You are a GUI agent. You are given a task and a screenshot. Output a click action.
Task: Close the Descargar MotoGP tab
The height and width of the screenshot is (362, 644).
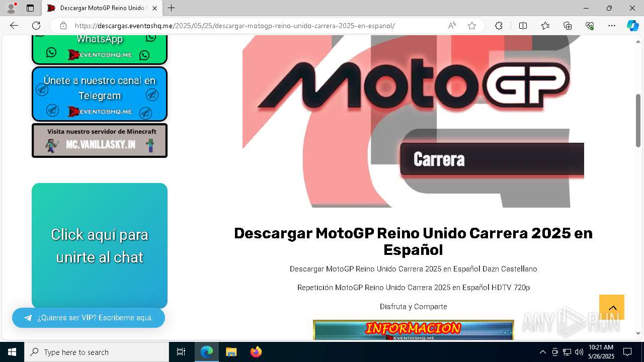coord(154,8)
